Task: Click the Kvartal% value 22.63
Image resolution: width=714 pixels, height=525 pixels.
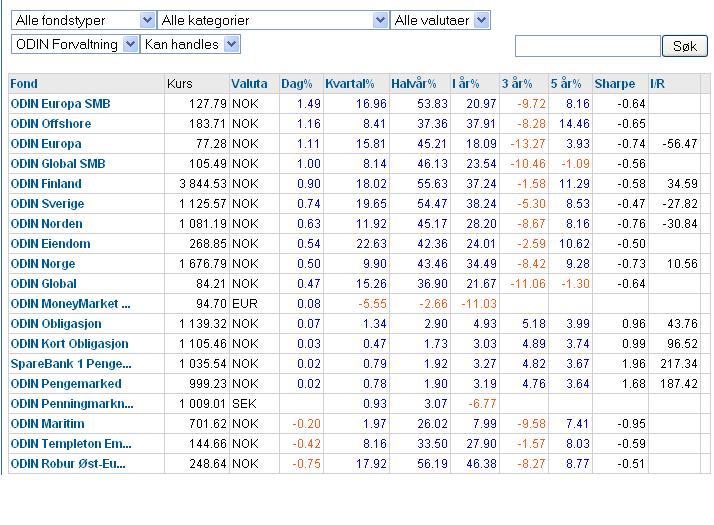Action: (372, 244)
